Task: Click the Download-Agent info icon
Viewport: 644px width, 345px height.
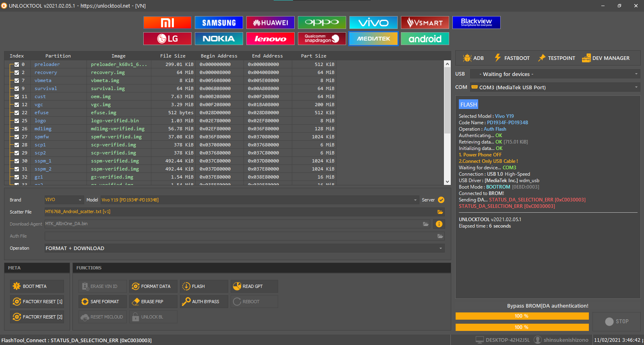Action: click(439, 224)
